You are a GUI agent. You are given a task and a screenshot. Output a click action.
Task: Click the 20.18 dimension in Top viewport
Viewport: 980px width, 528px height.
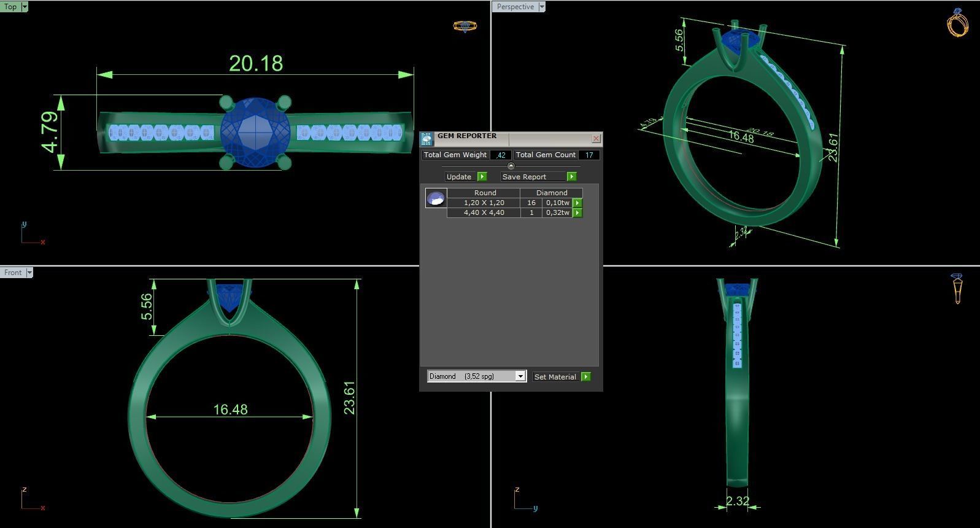pos(256,63)
